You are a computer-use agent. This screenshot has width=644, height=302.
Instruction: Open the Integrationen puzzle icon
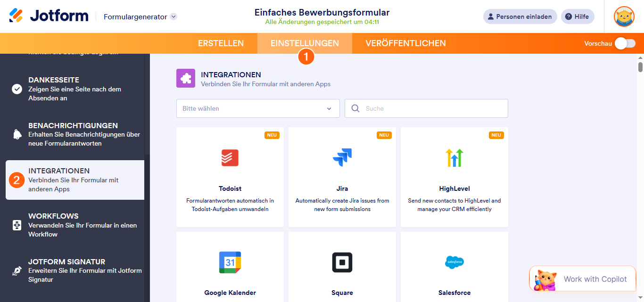[x=185, y=78]
